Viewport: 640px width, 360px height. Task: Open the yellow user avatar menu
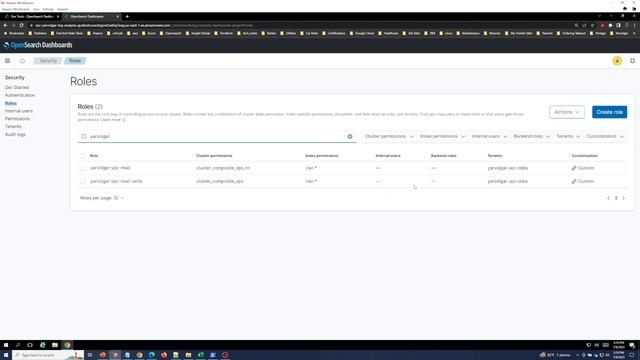[617, 61]
